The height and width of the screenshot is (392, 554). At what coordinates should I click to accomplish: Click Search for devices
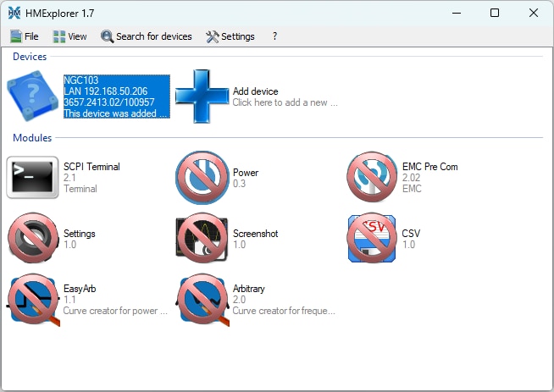pyautogui.click(x=147, y=36)
